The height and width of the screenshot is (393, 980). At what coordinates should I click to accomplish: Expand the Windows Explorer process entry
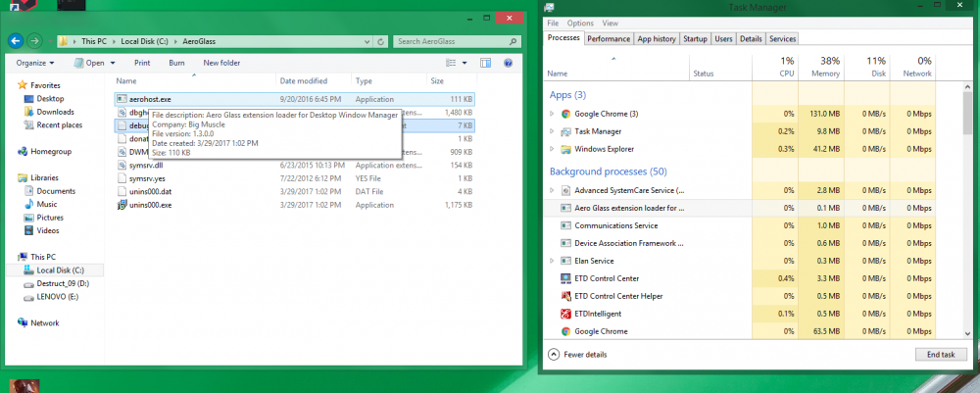[552, 149]
